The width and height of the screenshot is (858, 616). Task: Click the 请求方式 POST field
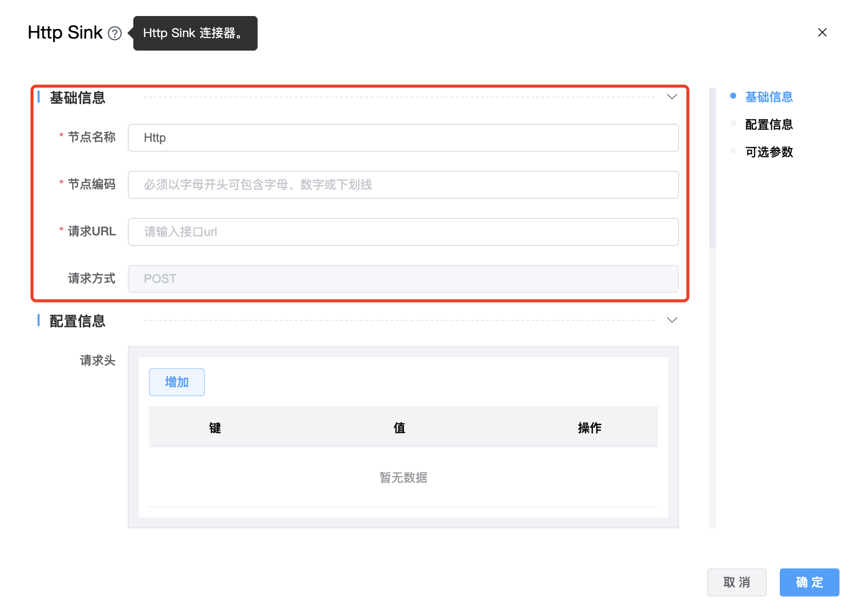(x=403, y=279)
